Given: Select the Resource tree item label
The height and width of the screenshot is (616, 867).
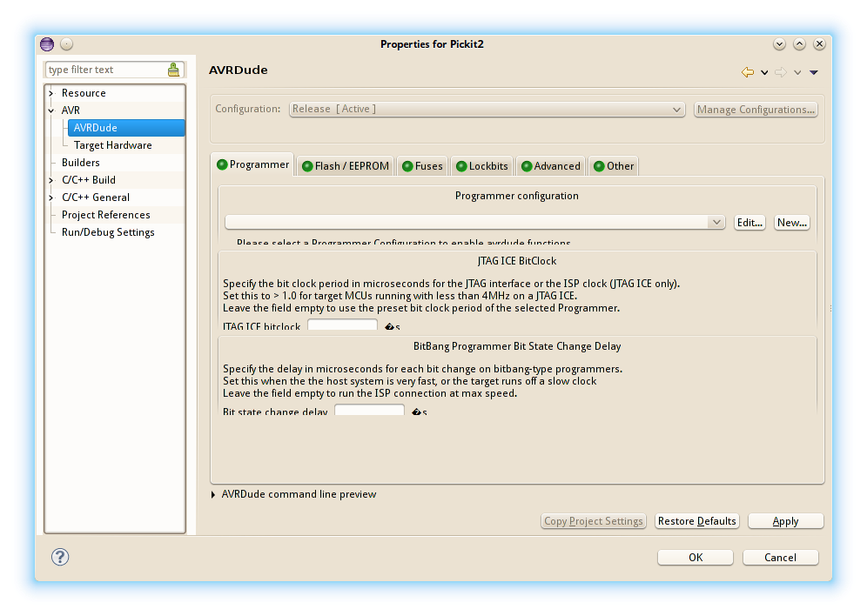Looking at the screenshot, I should (x=84, y=93).
